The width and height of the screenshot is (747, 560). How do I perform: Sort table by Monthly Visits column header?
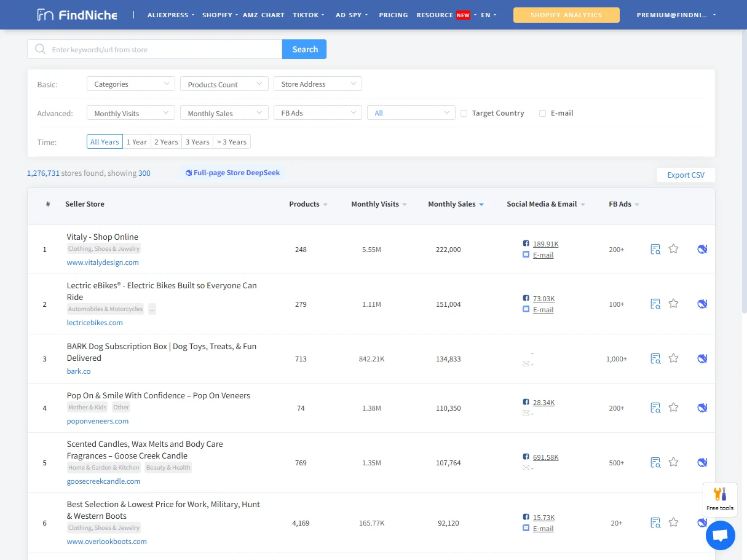tap(379, 204)
